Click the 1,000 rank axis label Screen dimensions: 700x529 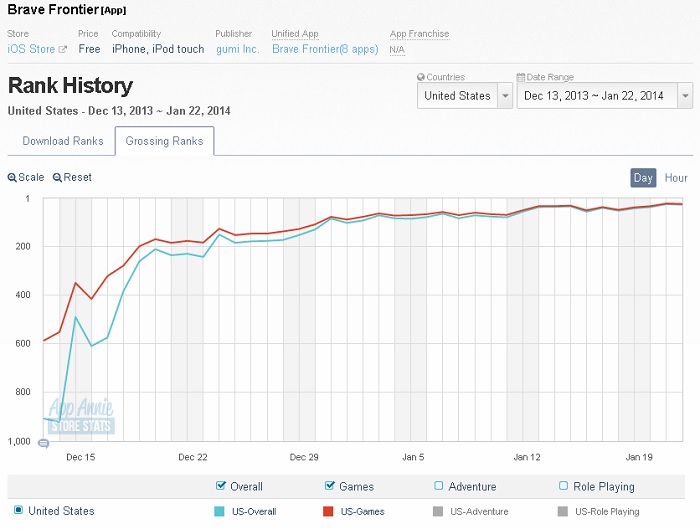(x=19, y=442)
